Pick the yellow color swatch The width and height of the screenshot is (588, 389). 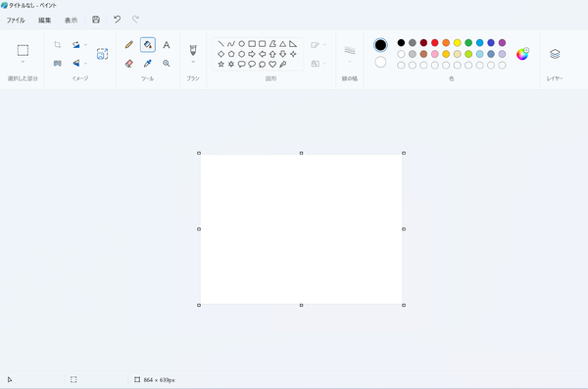click(x=457, y=43)
